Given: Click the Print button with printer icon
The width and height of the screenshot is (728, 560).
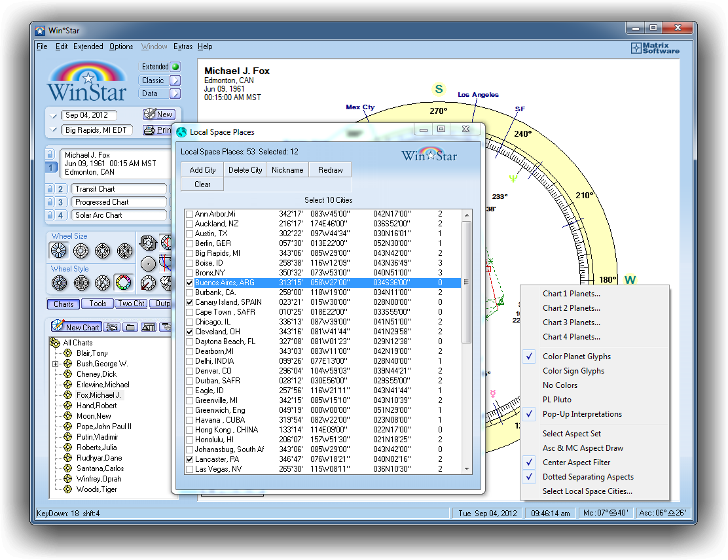Looking at the screenshot, I should pos(157,130).
